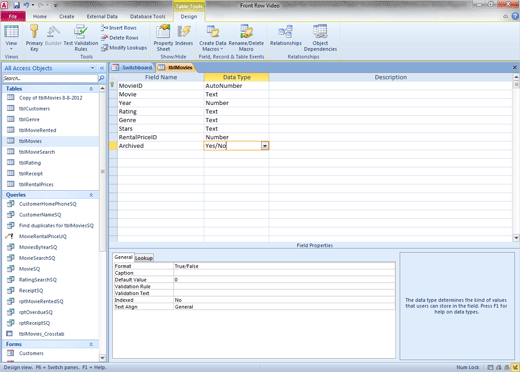Select the rptOverdueSQ query
This screenshot has width=520, height=372.
(36, 312)
